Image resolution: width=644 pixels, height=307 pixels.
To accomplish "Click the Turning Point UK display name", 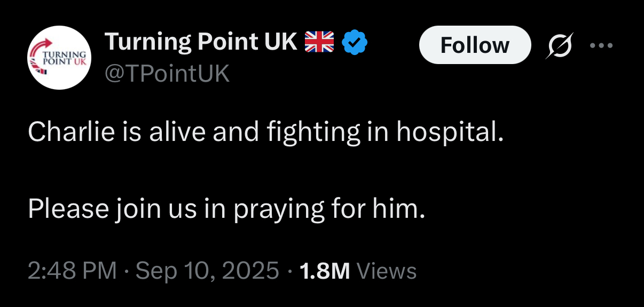I will [201, 42].
